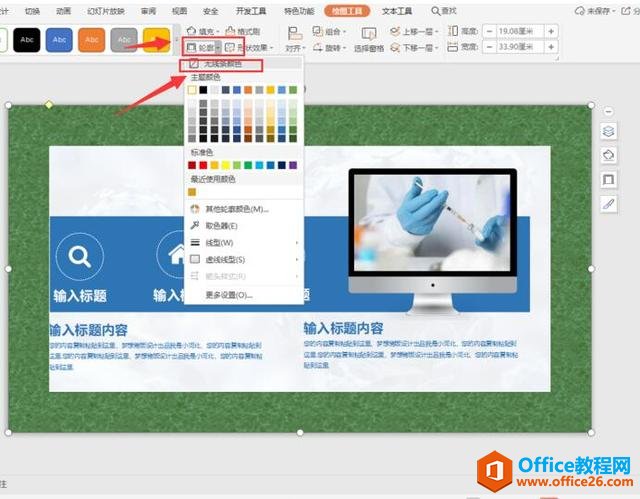Decrease the height with minus button
Screen dimensions: 640x499
(x=489, y=31)
